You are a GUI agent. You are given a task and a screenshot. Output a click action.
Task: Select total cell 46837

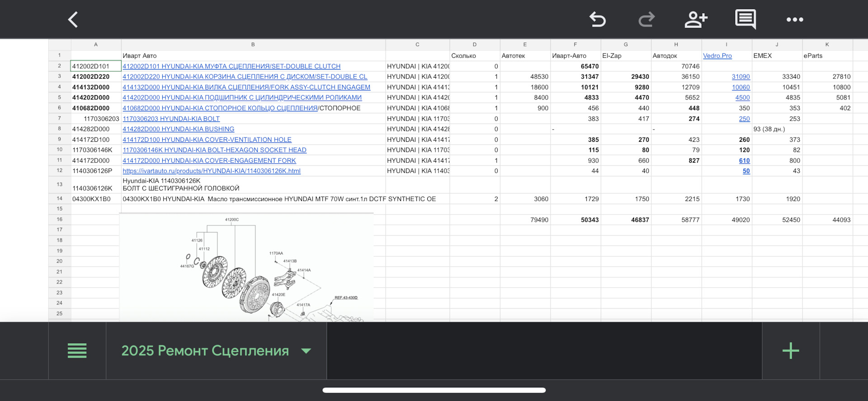point(626,220)
